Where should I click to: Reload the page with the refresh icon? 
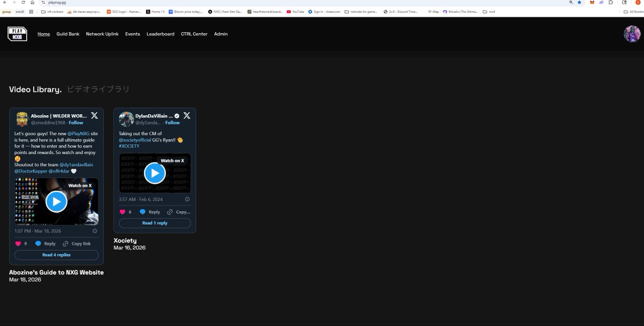(x=23, y=2)
